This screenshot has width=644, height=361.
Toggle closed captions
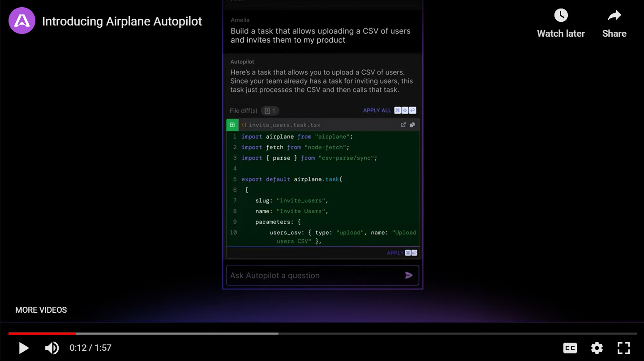tap(570, 348)
